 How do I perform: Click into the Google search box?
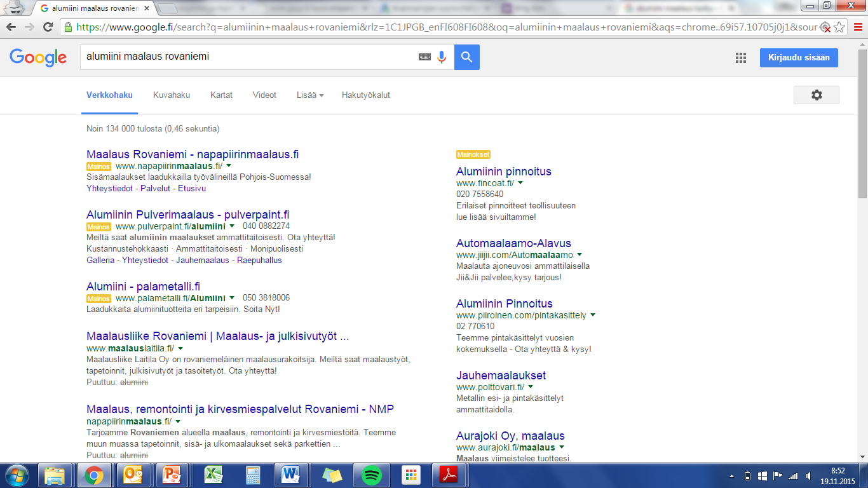(x=248, y=57)
